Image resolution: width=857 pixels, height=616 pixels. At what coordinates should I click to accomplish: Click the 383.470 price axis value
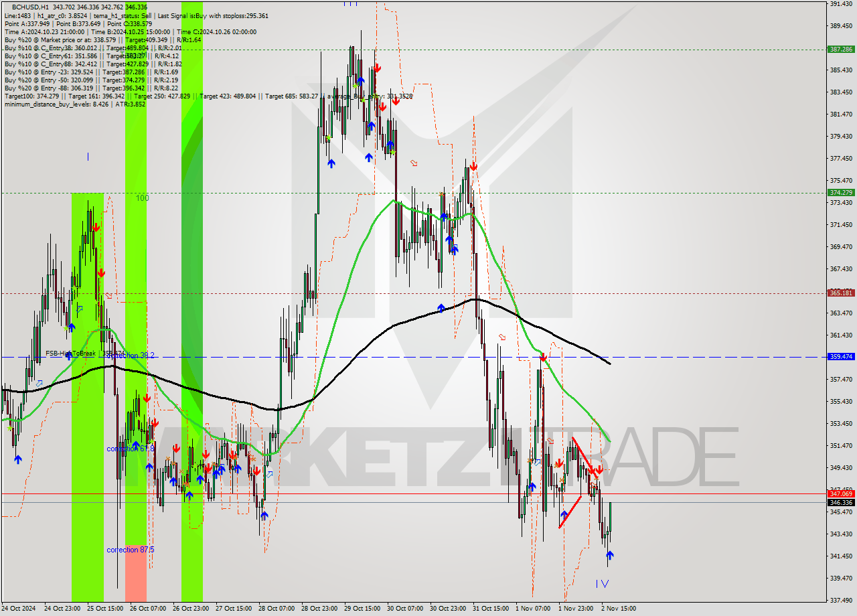(840, 92)
